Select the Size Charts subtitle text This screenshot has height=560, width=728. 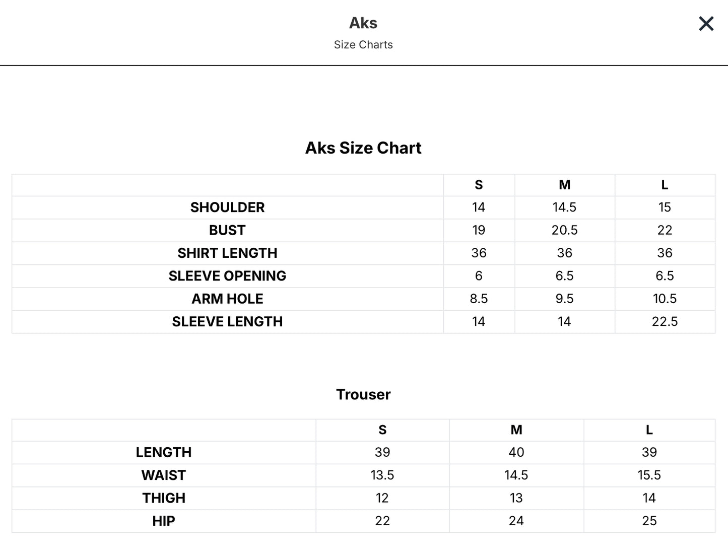363,45
